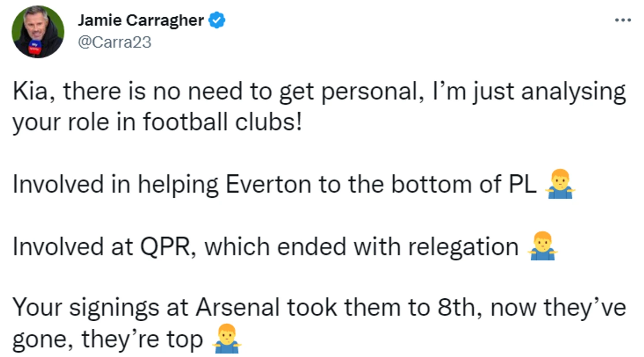Open the @Carra23 handle link
Viewport: 644px width, 357px height.
tap(114, 41)
